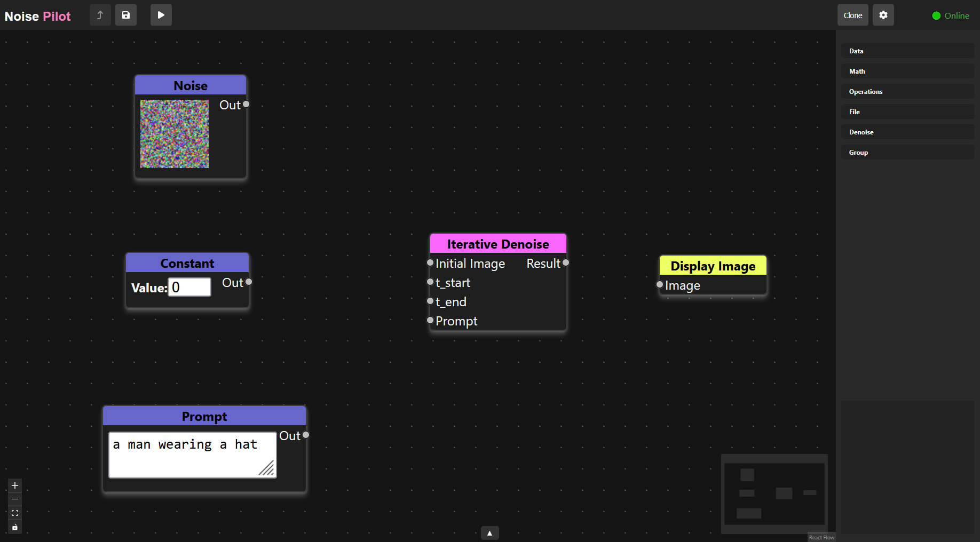980x542 pixels.
Task: Click the Value field in the Constant node
Action: (189, 287)
